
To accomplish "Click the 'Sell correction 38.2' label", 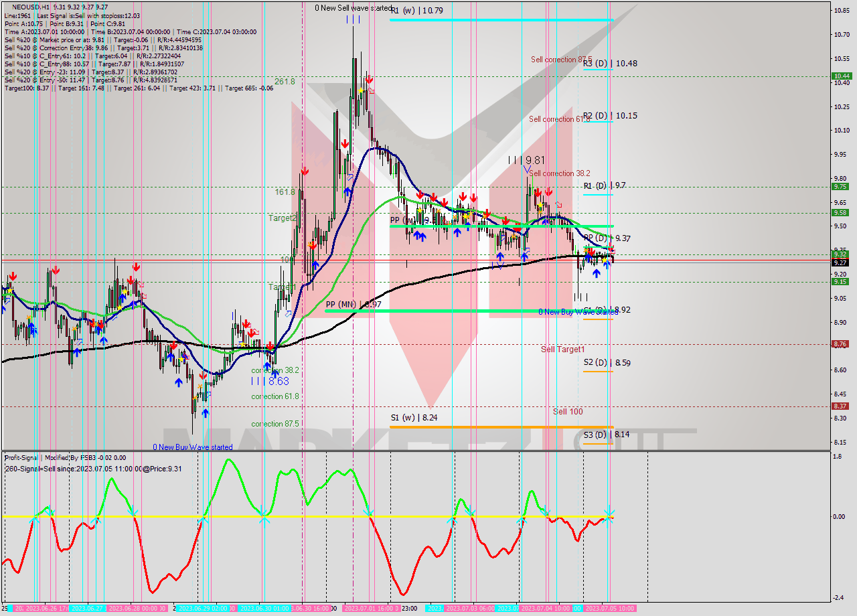I will pos(560,173).
